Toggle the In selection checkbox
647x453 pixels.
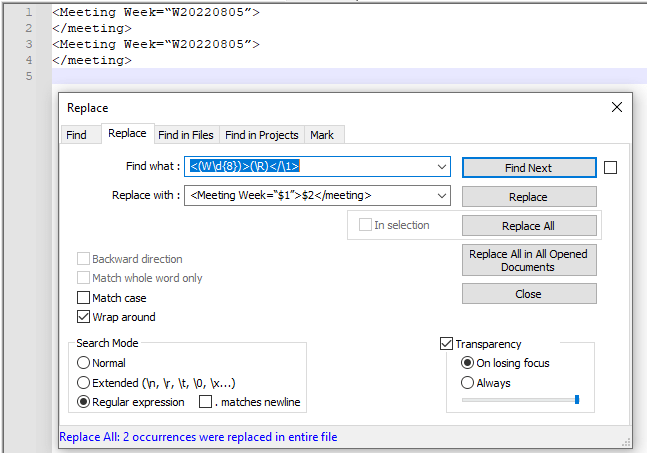365,225
